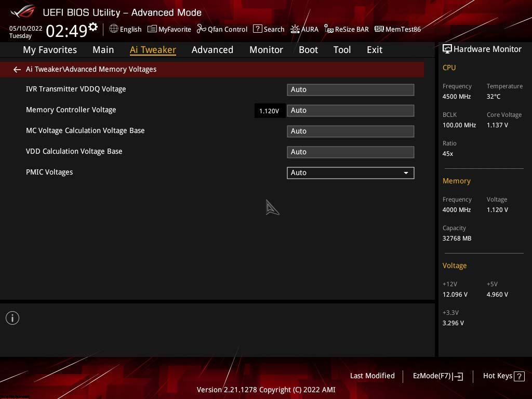Image resolution: width=532 pixels, height=399 pixels.
Task: Open the Tool tab
Action: [342, 50]
